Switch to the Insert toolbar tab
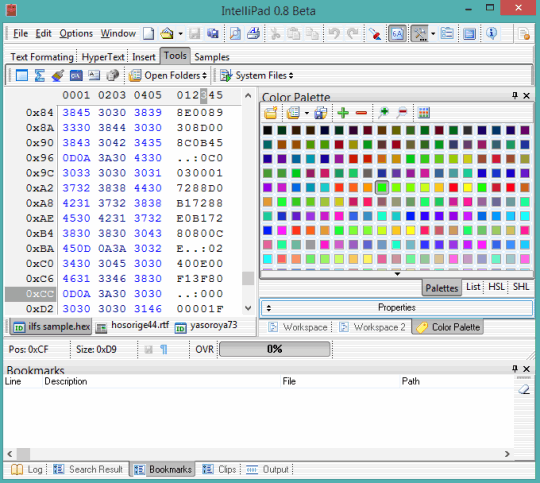This screenshot has width=540, height=483. 144,57
